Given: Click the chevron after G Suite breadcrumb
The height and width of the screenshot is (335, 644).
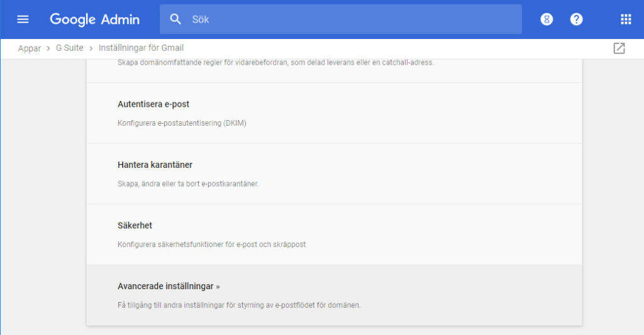Looking at the screenshot, I should pos(91,48).
